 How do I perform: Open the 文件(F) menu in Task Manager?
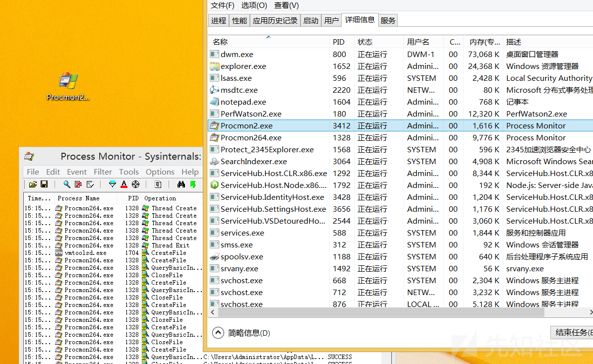[222, 5]
